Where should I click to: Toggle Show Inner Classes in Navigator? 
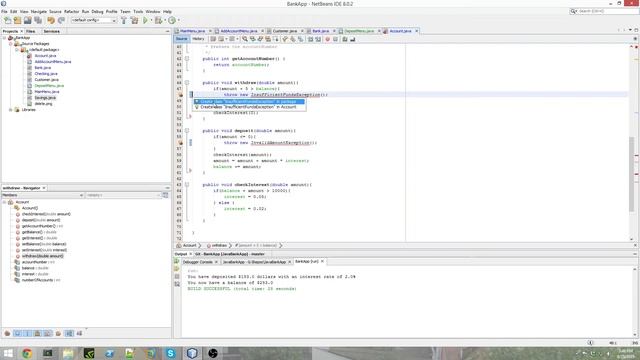(48, 333)
